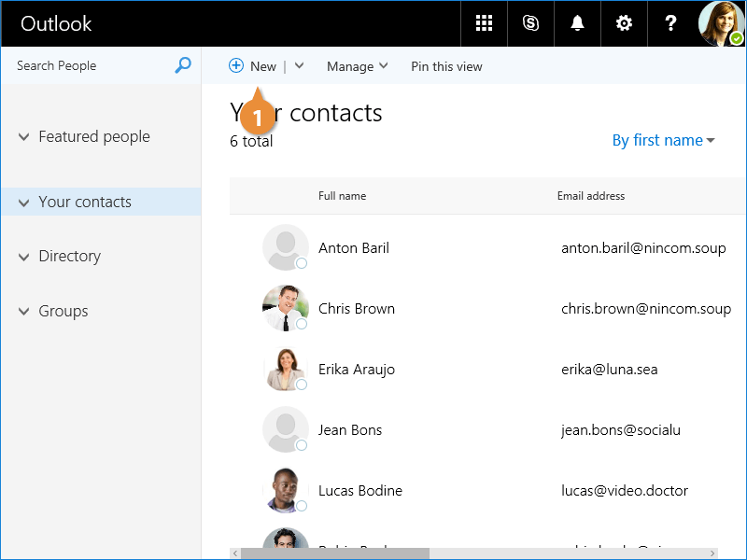Open the user profile picture

pyautogui.click(x=722, y=23)
